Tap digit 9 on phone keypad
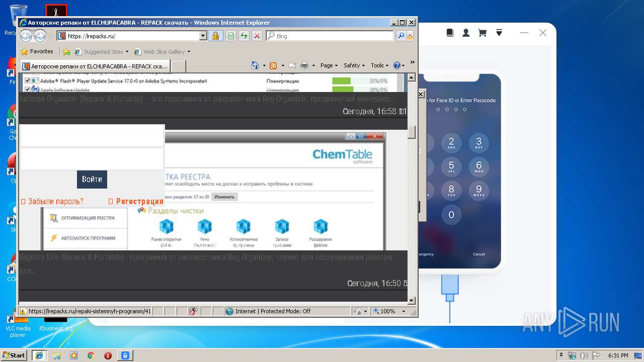The image size is (644, 362). (479, 191)
